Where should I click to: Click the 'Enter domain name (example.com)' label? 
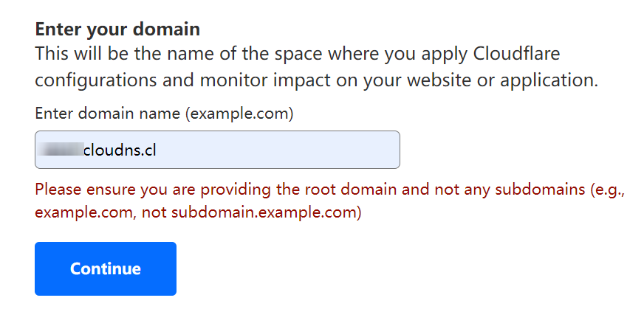coord(164,114)
